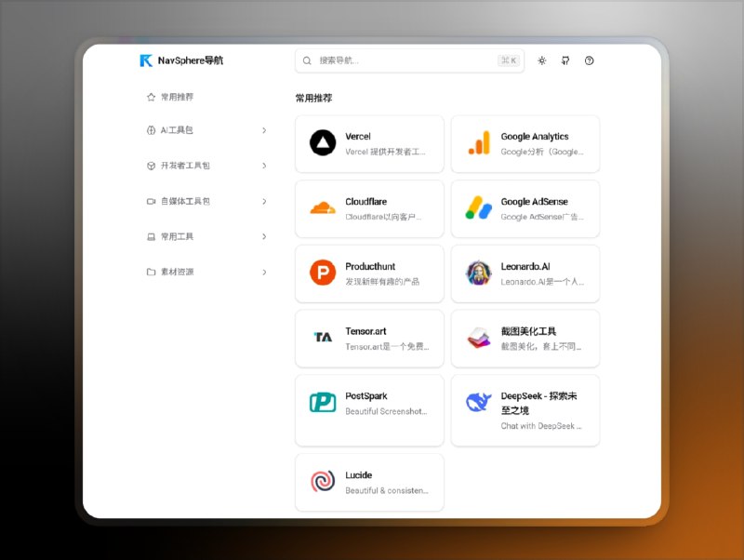This screenshot has width=744, height=560.
Task: Click the GitHub icon in the header
Action: [x=565, y=60]
